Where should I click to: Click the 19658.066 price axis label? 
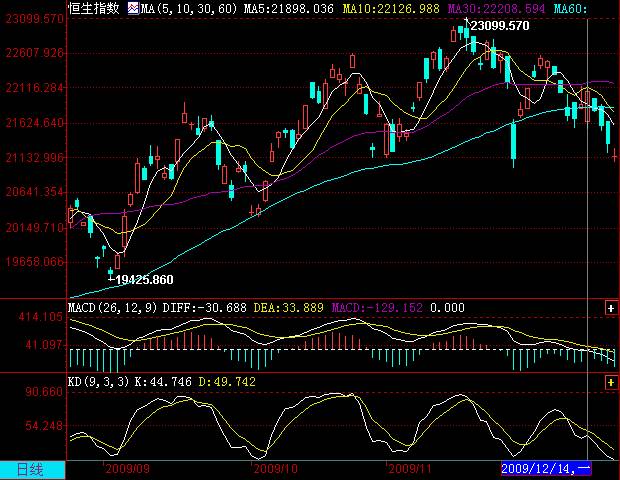[x=34, y=262]
